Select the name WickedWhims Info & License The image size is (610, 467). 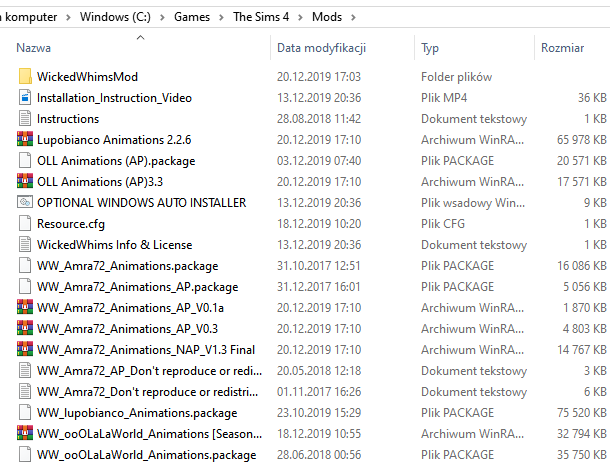click(114, 245)
